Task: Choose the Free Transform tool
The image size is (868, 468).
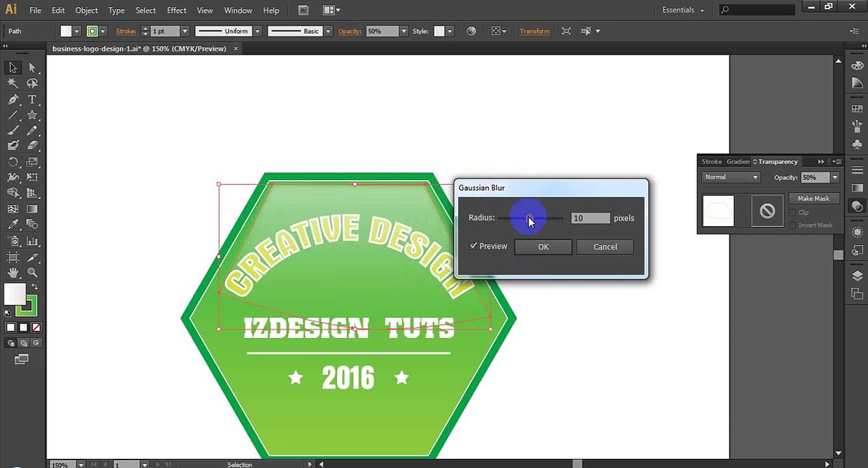Action: point(32,177)
